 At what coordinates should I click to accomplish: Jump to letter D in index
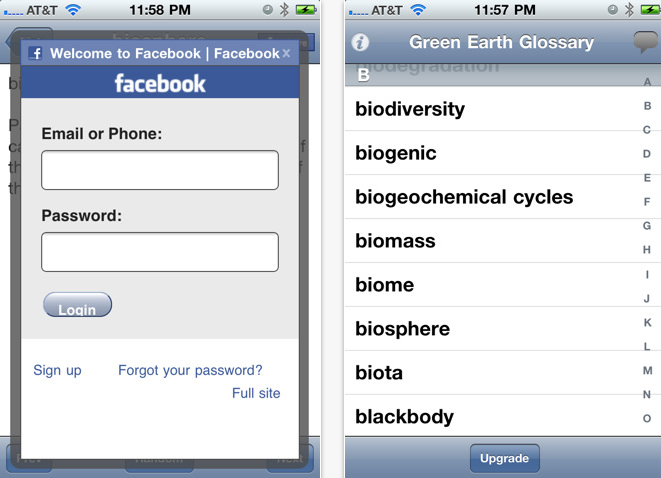coord(647,154)
